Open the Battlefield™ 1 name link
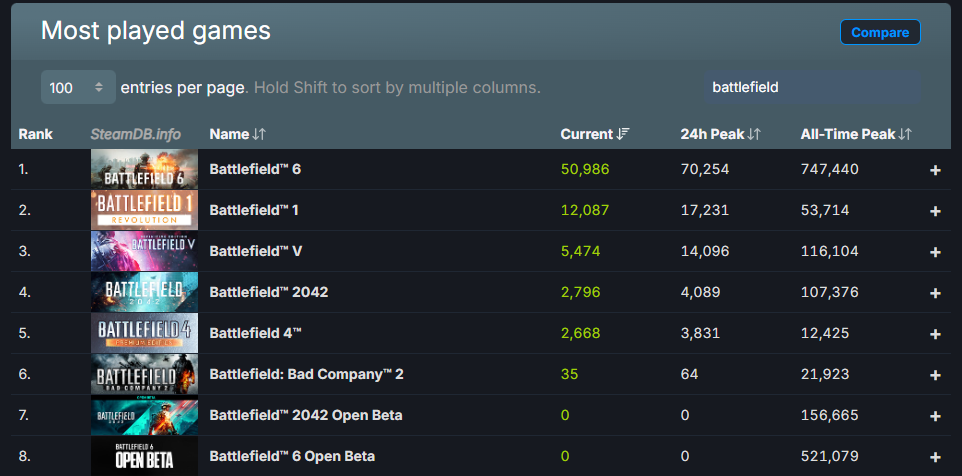Viewport: 962px width, 476px height. pyautogui.click(x=254, y=210)
